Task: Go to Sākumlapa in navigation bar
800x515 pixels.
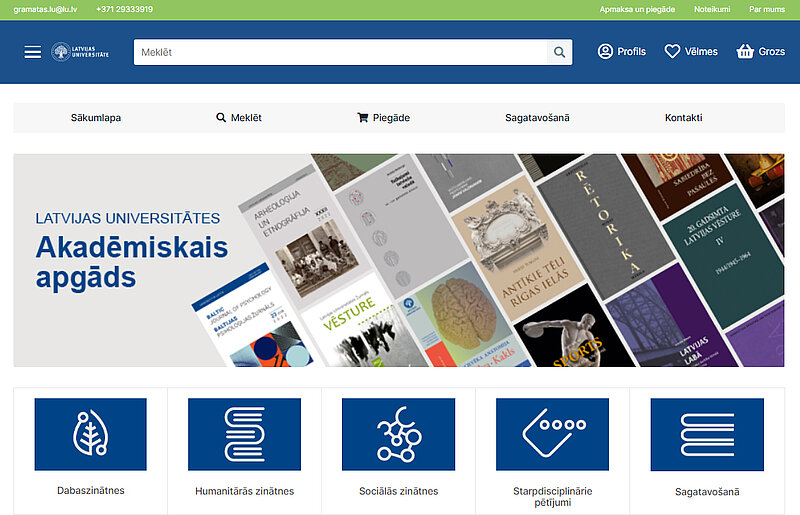Action: tap(96, 118)
